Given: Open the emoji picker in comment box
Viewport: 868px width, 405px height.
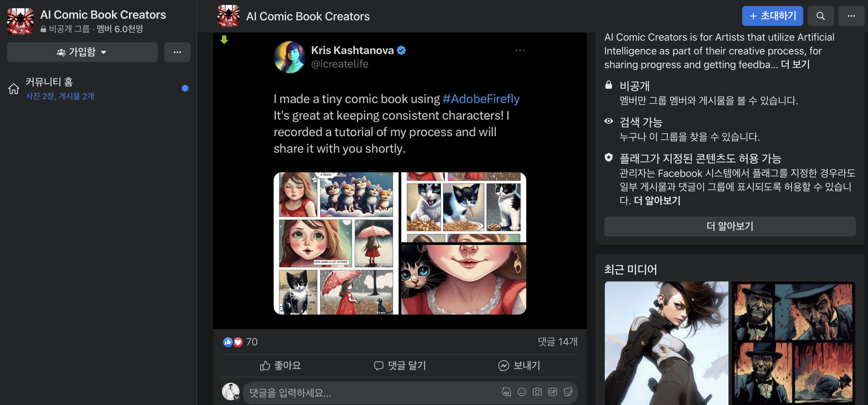Looking at the screenshot, I should [x=522, y=392].
